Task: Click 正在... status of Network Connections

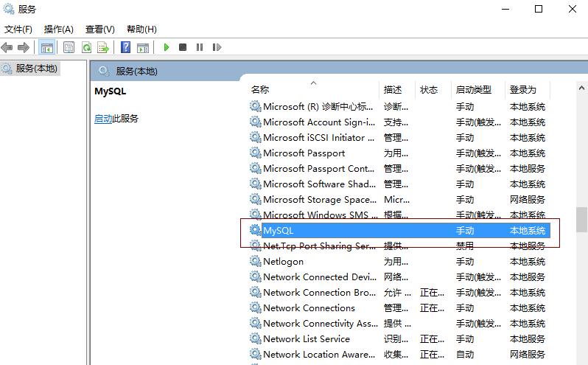Action: coord(432,308)
